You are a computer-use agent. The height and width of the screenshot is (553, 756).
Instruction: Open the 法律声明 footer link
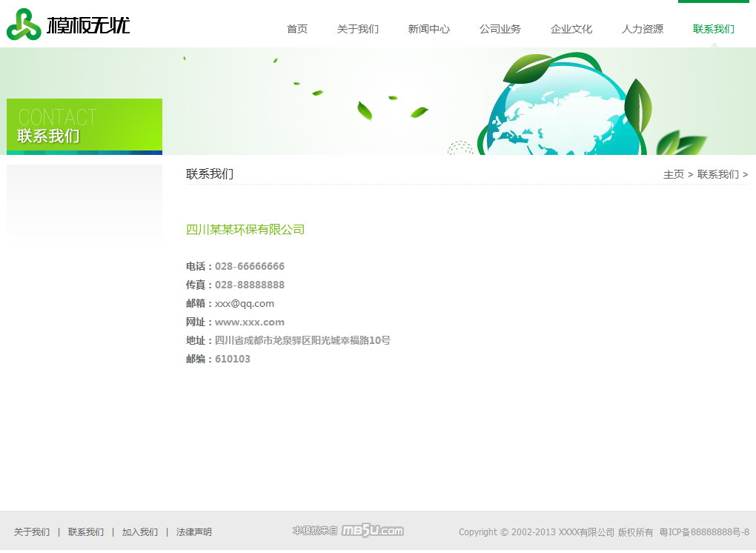[x=194, y=532]
